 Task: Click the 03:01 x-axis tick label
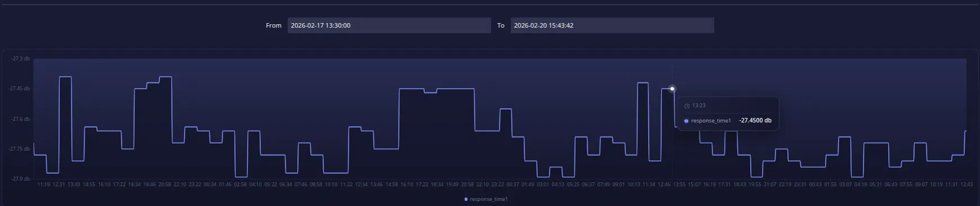[x=543, y=185]
